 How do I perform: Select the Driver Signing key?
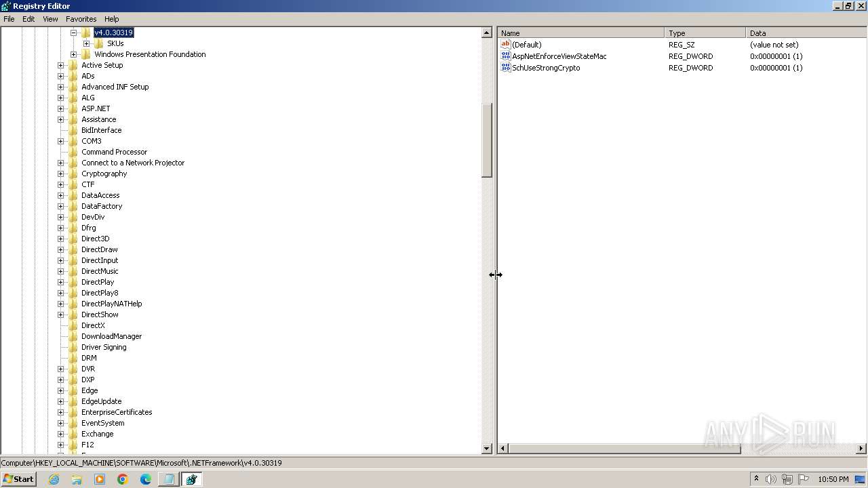pyautogui.click(x=104, y=347)
